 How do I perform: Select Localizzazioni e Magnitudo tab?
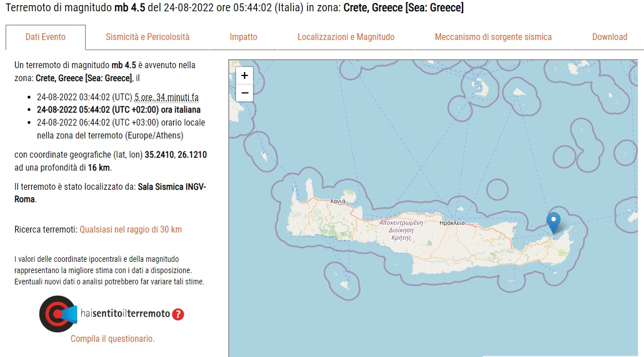[346, 37]
